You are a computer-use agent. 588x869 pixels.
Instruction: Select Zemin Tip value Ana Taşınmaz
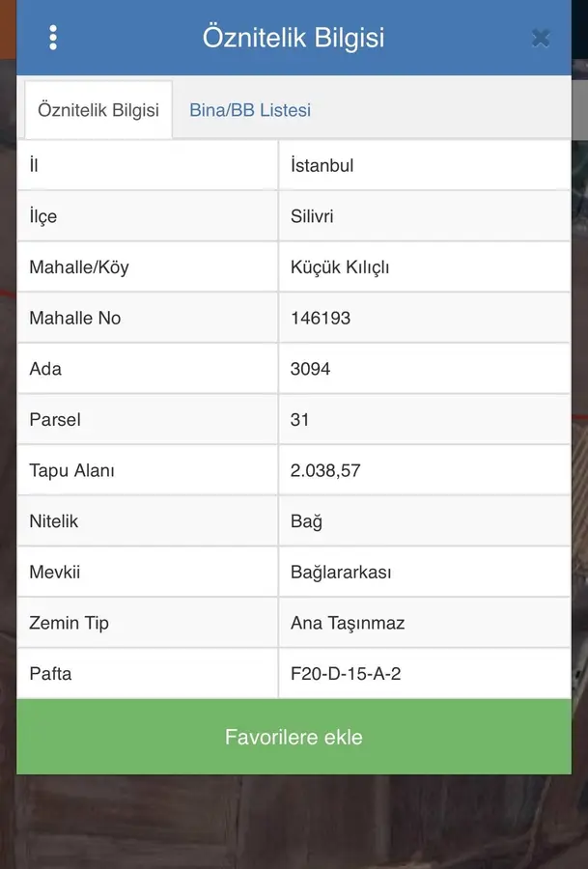coord(348,623)
